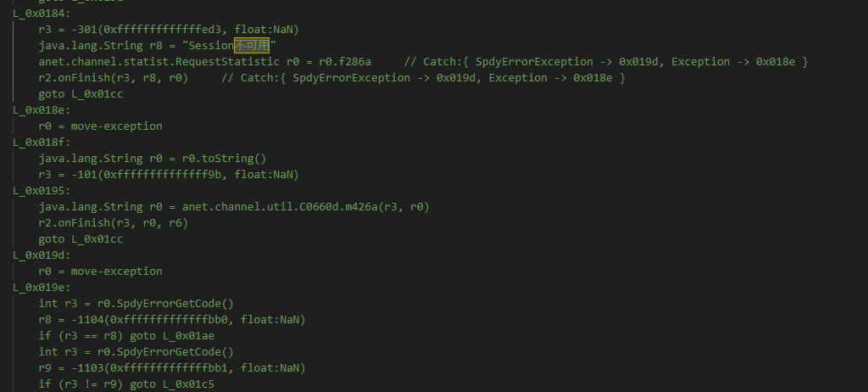Click the r8 = -1104 assignment line
The height and width of the screenshot is (392, 868).
click(171, 320)
